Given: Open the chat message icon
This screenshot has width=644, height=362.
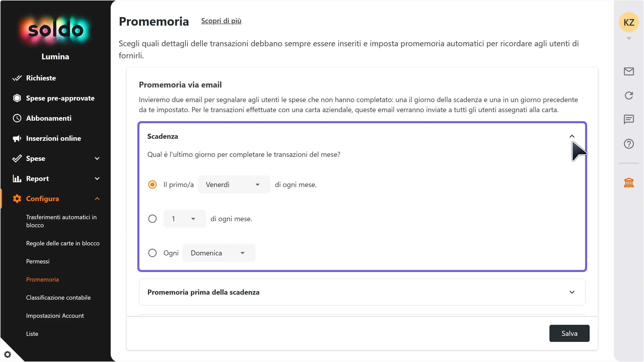Looking at the screenshot, I should pyautogui.click(x=629, y=119).
